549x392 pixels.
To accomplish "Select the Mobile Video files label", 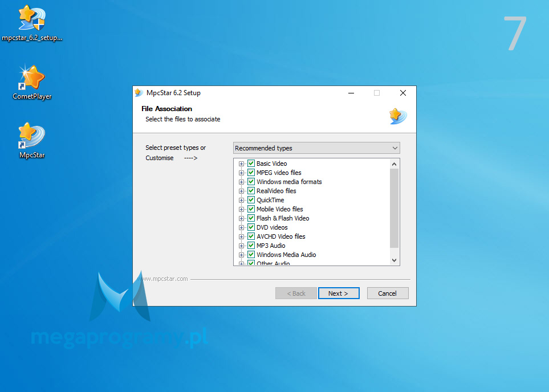I will click(x=280, y=209).
